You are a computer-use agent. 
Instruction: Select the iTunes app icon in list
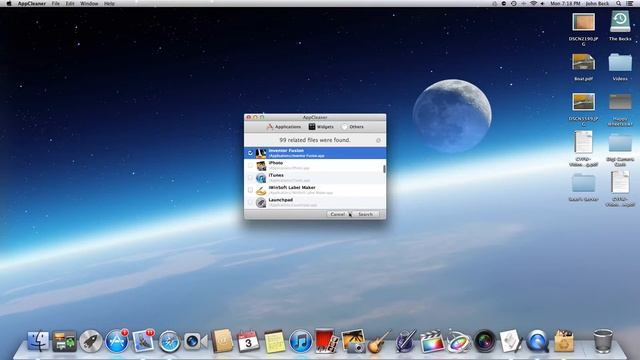tap(261, 178)
